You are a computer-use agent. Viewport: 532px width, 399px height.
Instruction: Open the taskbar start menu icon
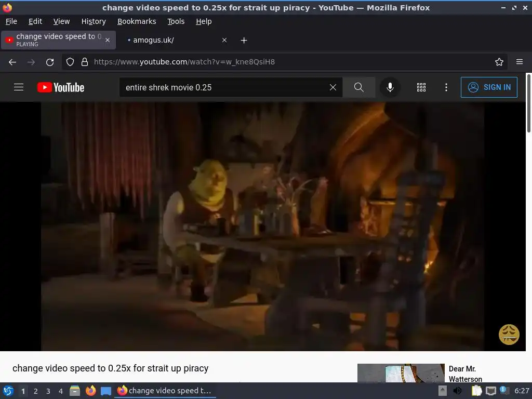coord(8,391)
